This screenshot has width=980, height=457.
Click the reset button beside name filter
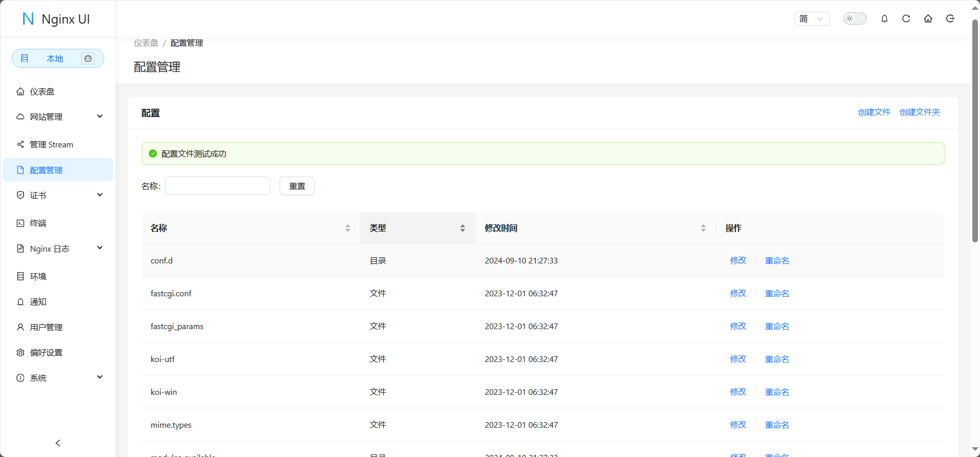[x=297, y=186]
